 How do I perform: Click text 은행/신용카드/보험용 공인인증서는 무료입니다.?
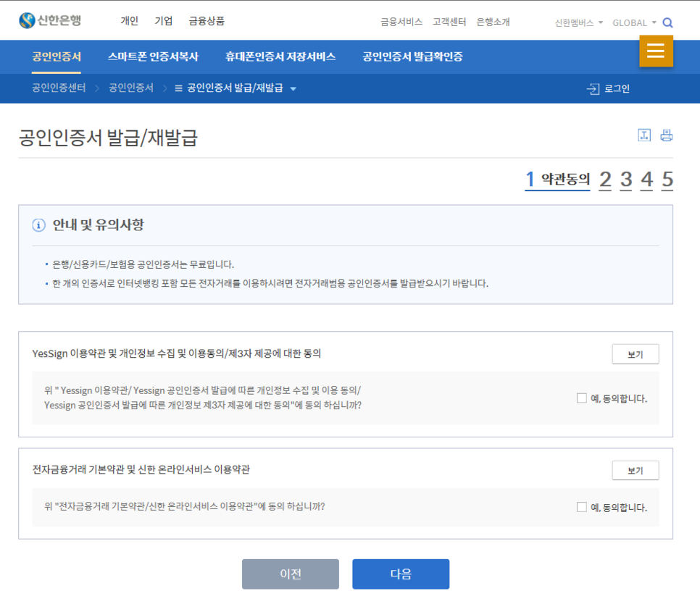[x=143, y=264]
